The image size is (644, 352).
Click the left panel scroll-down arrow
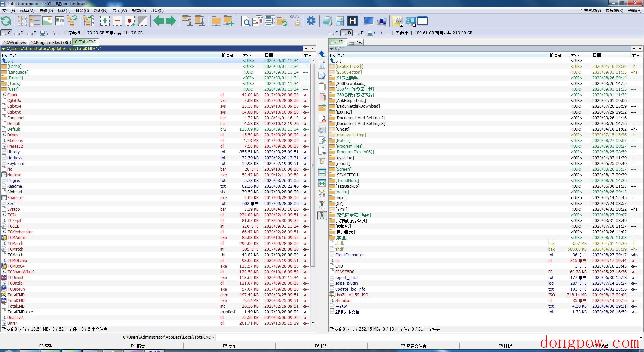pos(313,323)
